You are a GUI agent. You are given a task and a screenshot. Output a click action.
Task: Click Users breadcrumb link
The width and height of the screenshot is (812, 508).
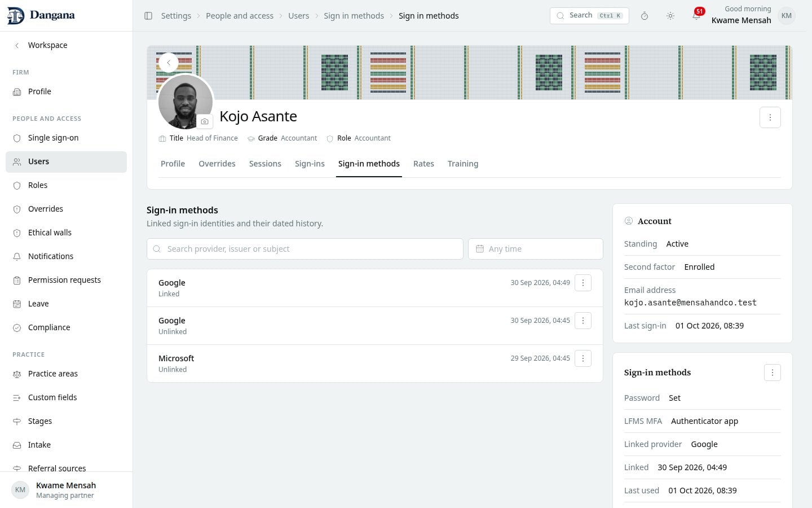coord(299,16)
